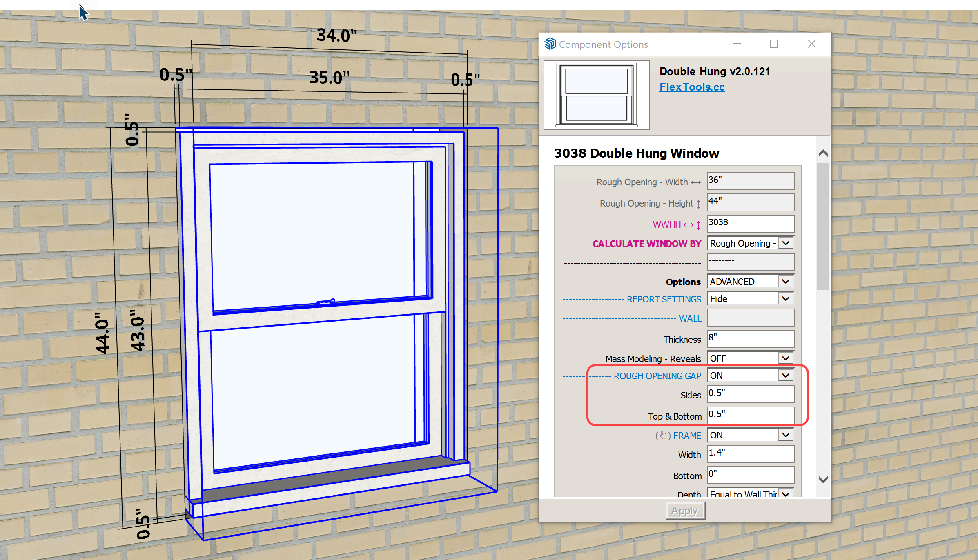
Task: Click the scrollbar down arrow chevron
Action: (823, 479)
